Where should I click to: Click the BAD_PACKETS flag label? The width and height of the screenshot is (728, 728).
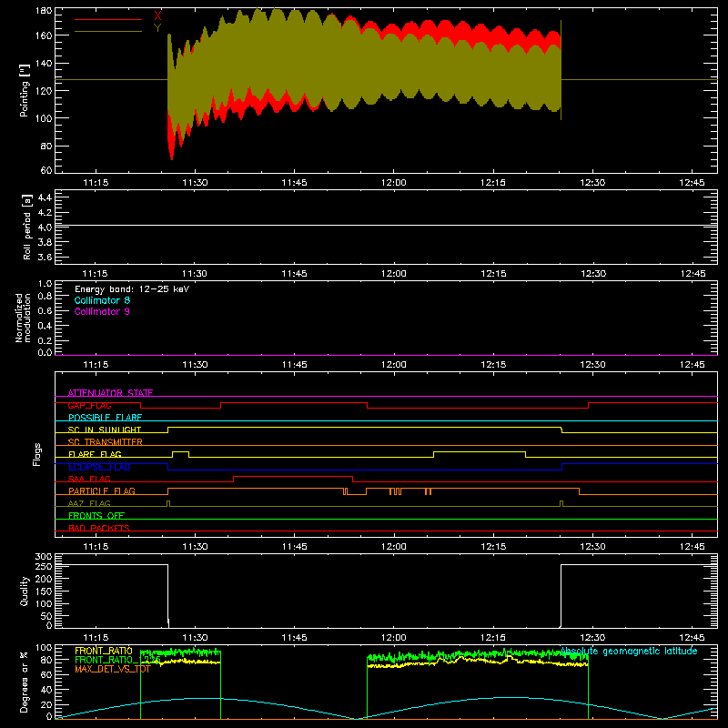[x=99, y=528]
